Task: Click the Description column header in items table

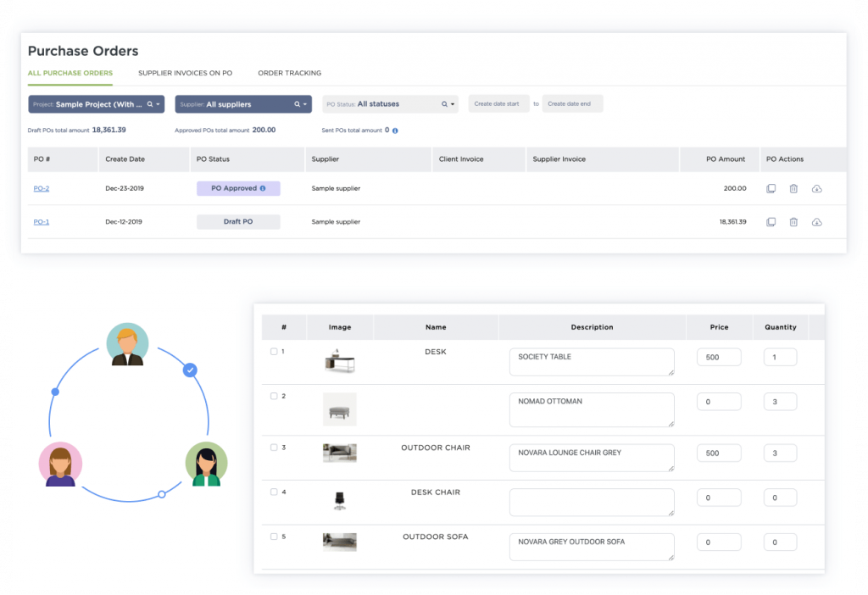Action: tap(592, 327)
